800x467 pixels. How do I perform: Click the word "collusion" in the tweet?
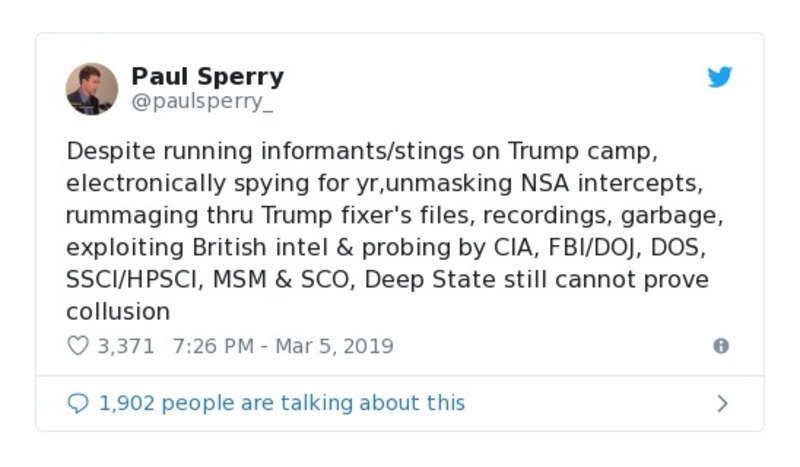118,311
